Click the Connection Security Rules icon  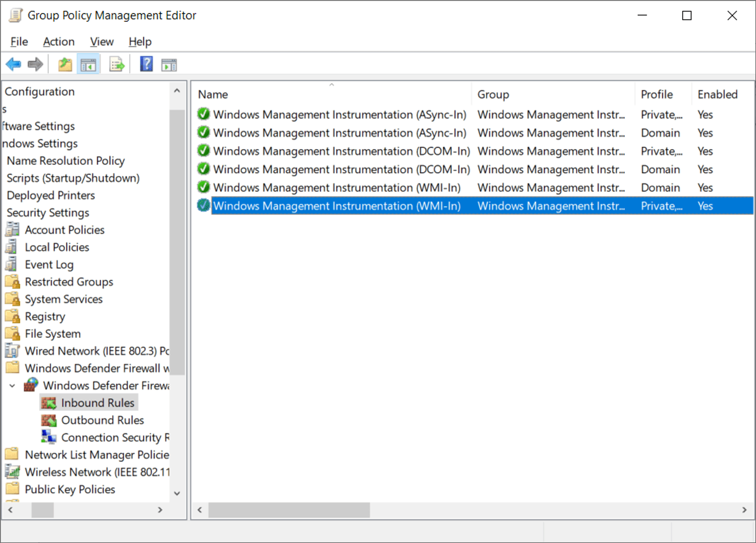pos(49,437)
